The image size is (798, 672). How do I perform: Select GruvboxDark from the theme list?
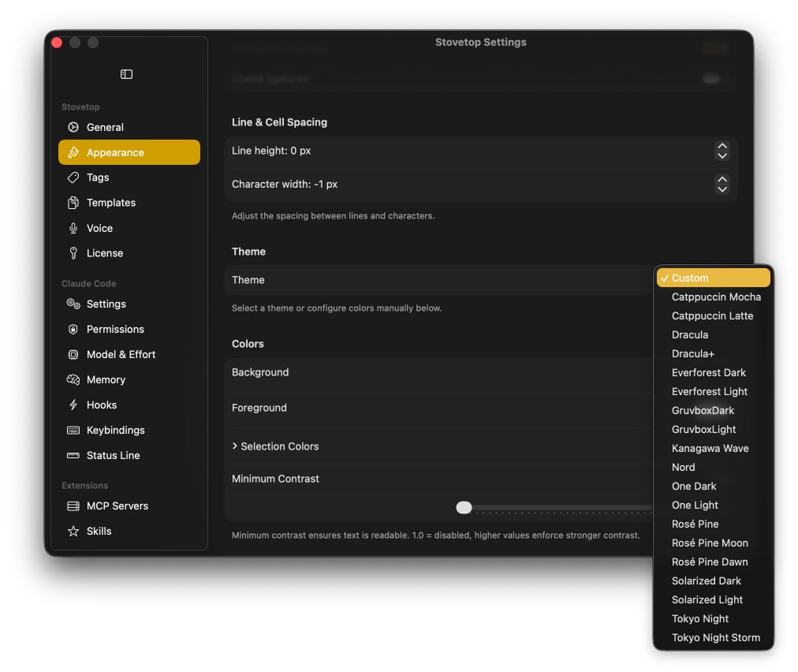pos(713,410)
